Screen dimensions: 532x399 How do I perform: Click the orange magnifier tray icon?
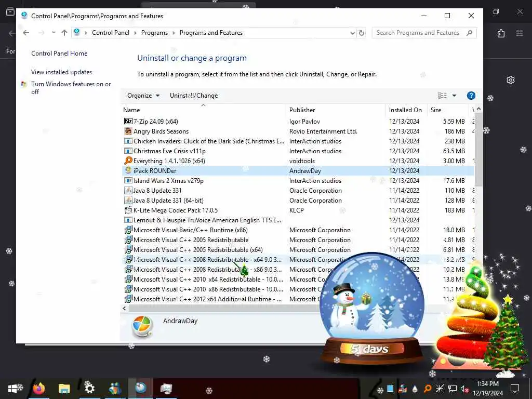(x=428, y=389)
